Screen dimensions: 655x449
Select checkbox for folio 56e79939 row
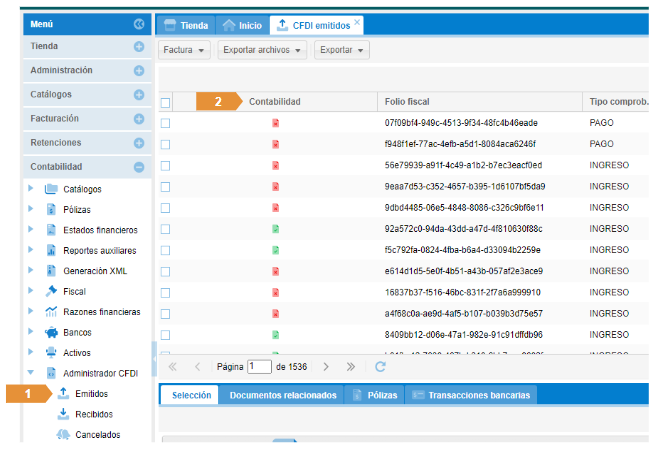(166, 165)
